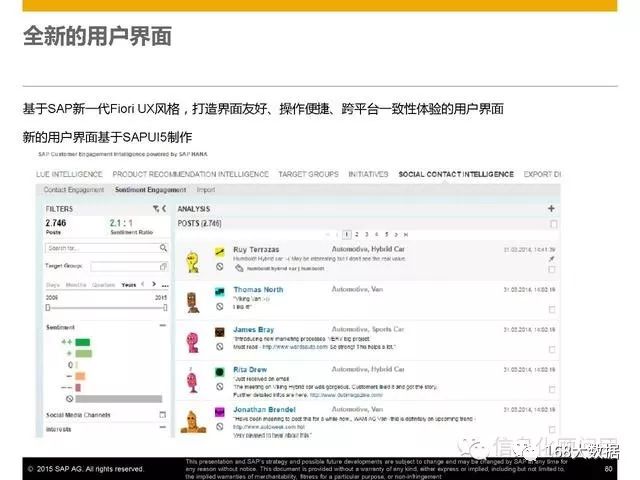Select the negative orange sentiment bar

pyautogui.click(x=80, y=376)
